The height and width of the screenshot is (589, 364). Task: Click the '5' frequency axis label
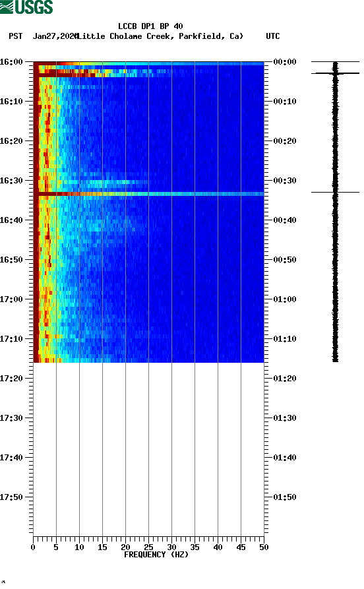tap(56, 547)
